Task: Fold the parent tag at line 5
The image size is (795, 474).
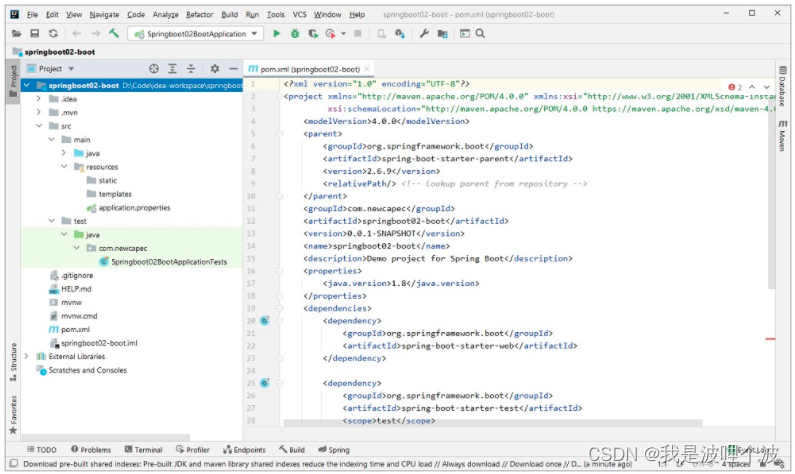Action: (x=279, y=134)
